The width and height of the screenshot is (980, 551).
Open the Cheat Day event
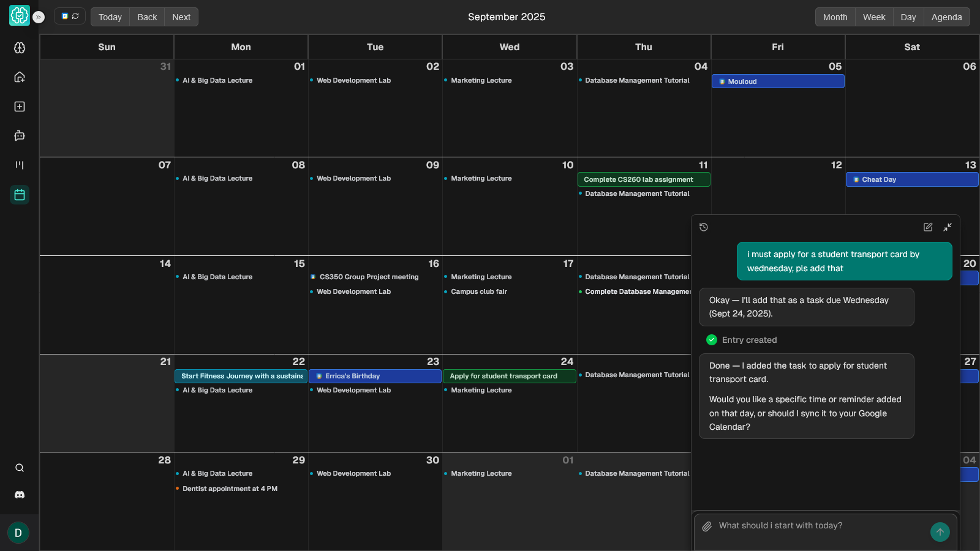(912, 179)
